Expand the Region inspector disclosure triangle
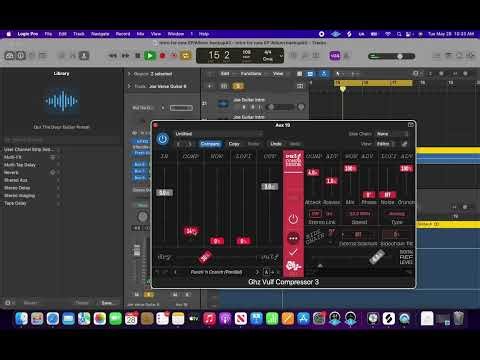Viewport: 480px width, 360px height. (130, 74)
